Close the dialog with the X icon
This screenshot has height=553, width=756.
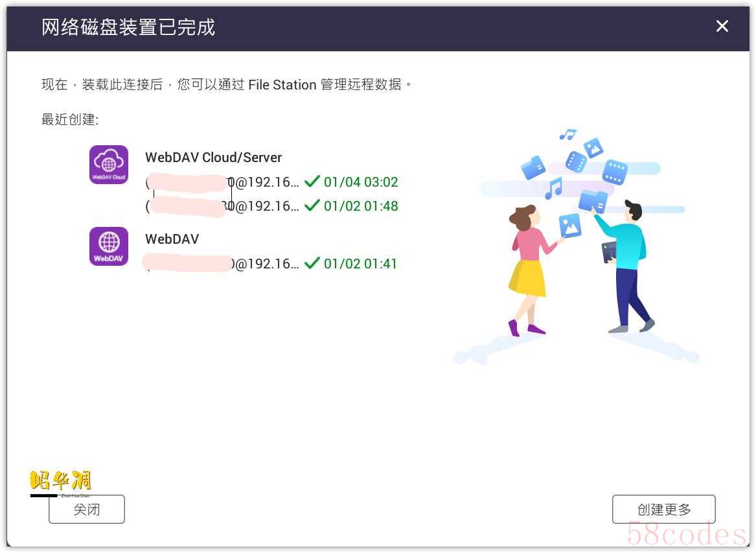(722, 26)
